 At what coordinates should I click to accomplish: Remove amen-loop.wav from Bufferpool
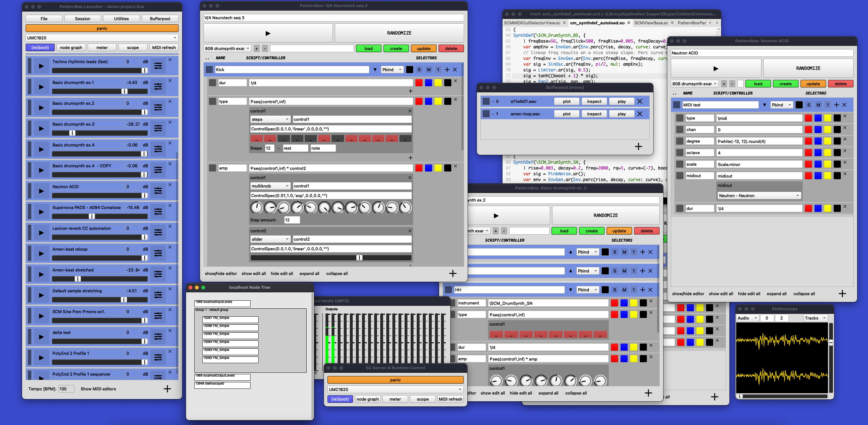[639, 114]
